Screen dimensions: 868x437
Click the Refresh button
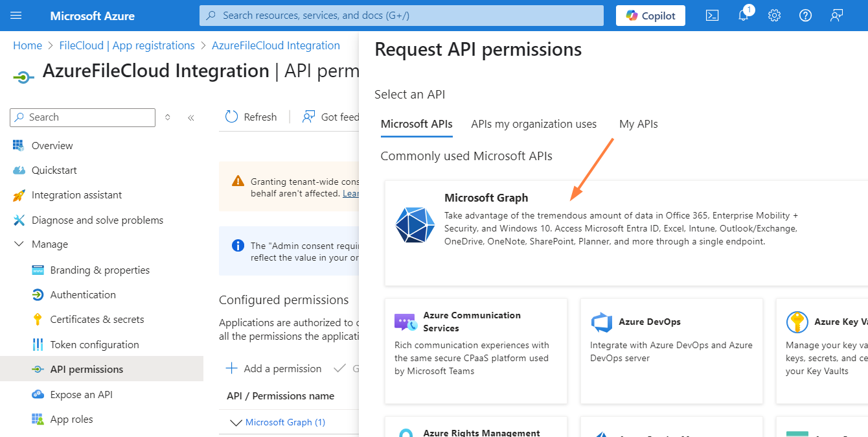click(251, 117)
